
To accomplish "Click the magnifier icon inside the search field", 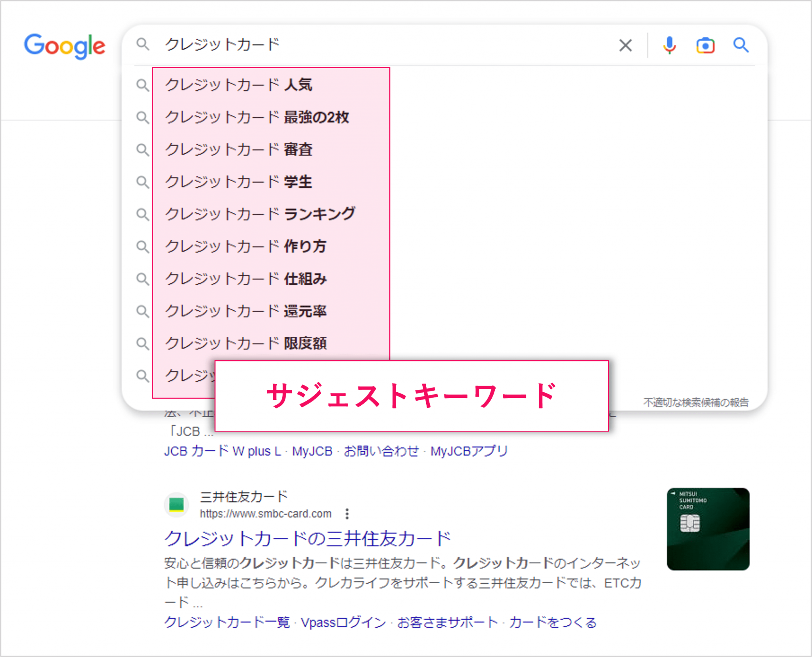I will [143, 44].
